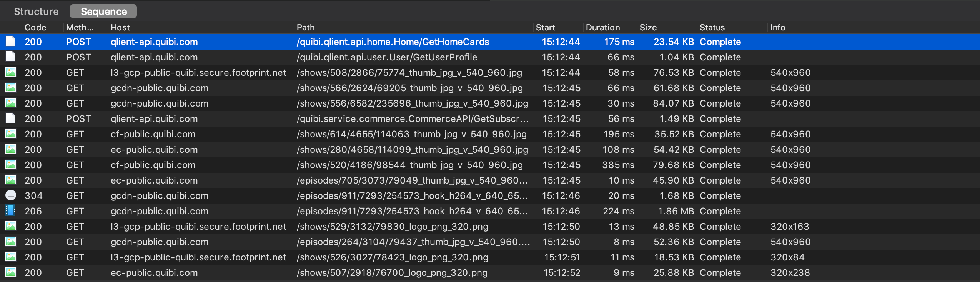
Task: Click image icon for 76700_logo_png row
Action: 10,272
